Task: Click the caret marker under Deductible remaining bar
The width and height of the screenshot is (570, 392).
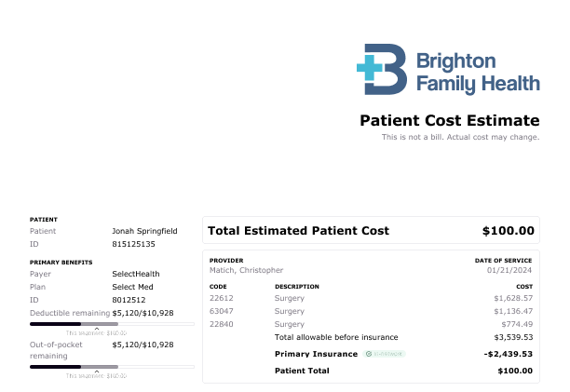Action: click(97, 329)
